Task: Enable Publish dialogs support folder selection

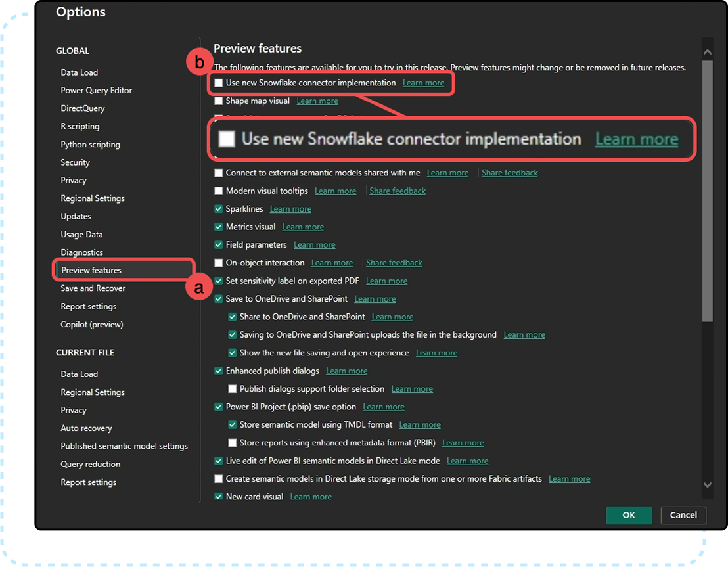Action: 232,389
